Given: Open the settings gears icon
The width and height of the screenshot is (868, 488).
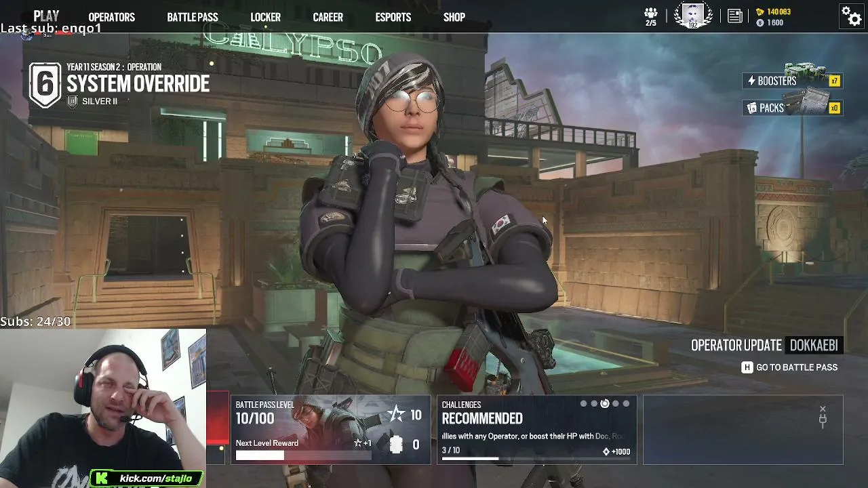Looking at the screenshot, I should 851,16.
